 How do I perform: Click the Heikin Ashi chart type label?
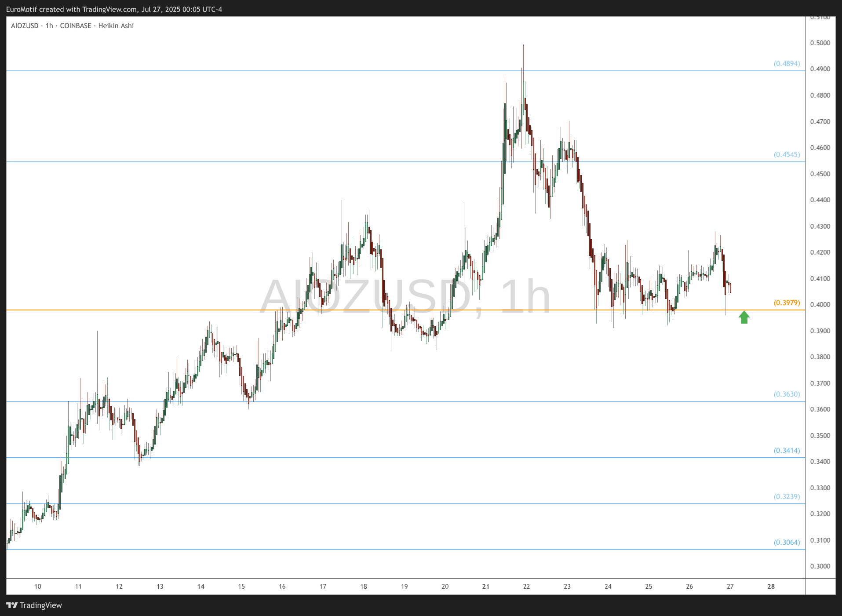point(116,26)
